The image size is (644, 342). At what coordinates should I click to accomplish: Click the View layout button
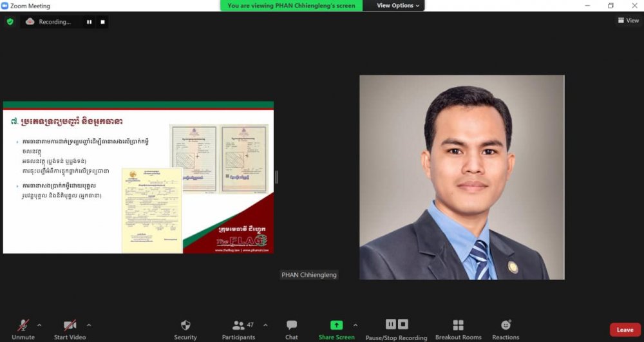coord(629,21)
